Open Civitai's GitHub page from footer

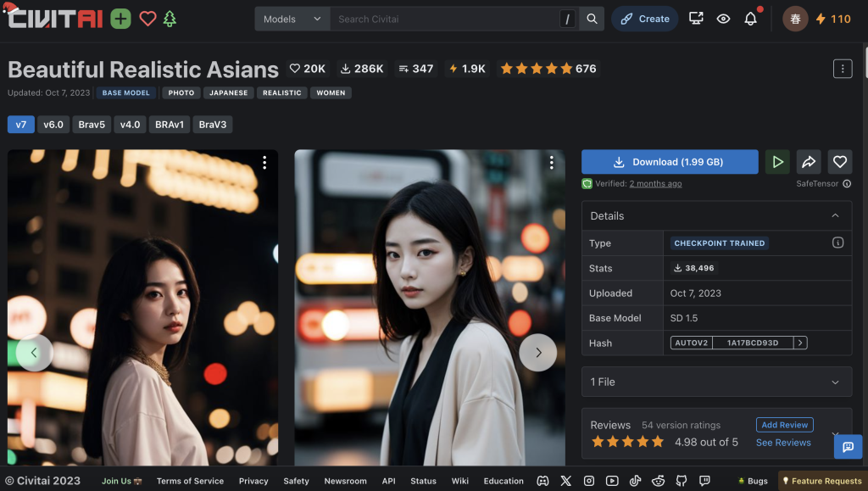pyautogui.click(x=681, y=481)
